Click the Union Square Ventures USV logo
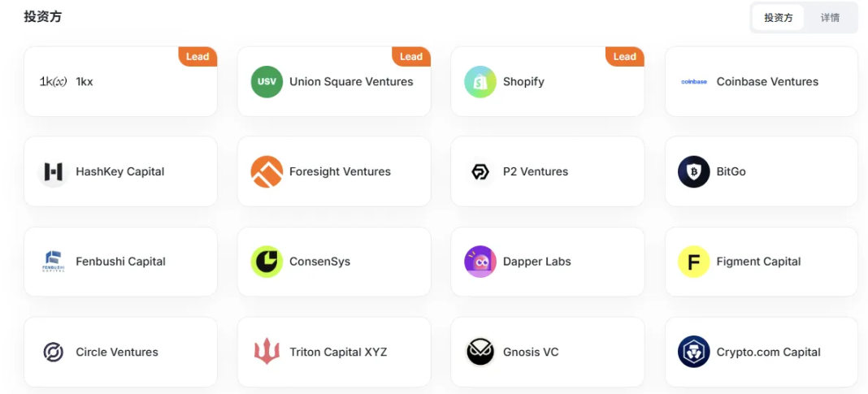The image size is (868, 394). coord(267,82)
